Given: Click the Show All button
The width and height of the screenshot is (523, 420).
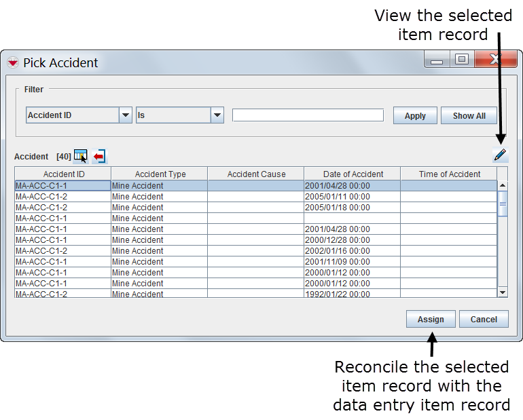Looking at the screenshot, I should (x=469, y=115).
